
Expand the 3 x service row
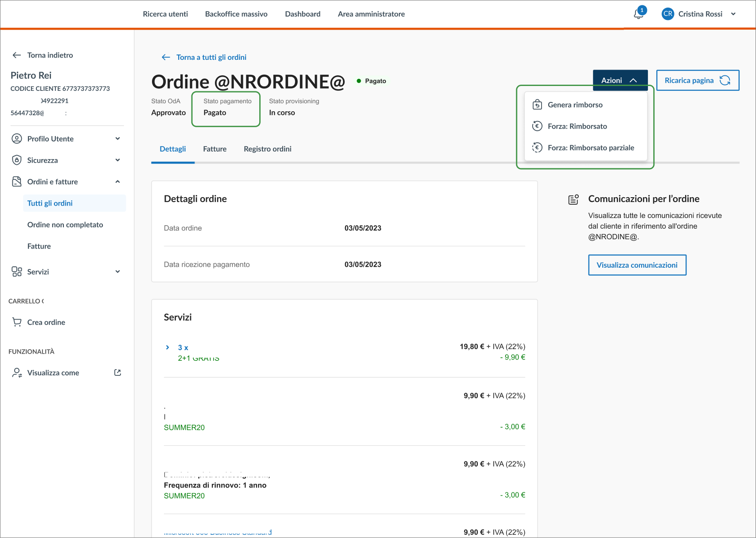pos(168,347)
